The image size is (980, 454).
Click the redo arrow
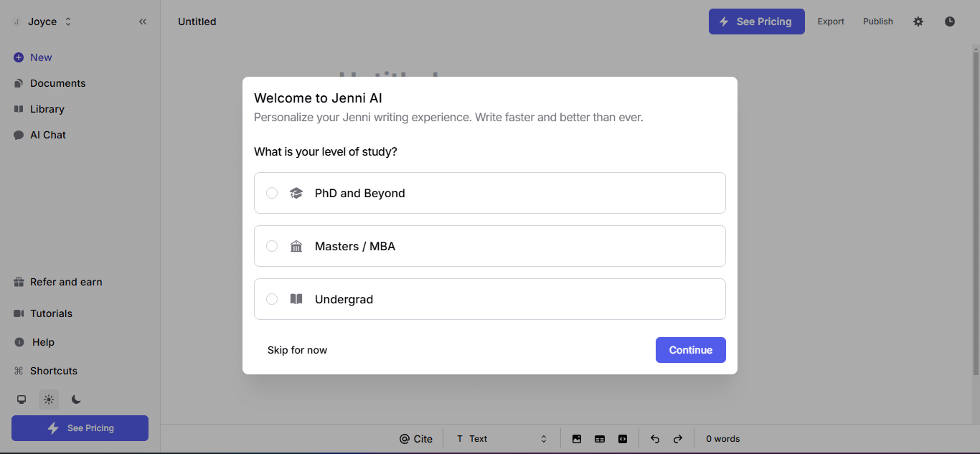coord(678,439)
